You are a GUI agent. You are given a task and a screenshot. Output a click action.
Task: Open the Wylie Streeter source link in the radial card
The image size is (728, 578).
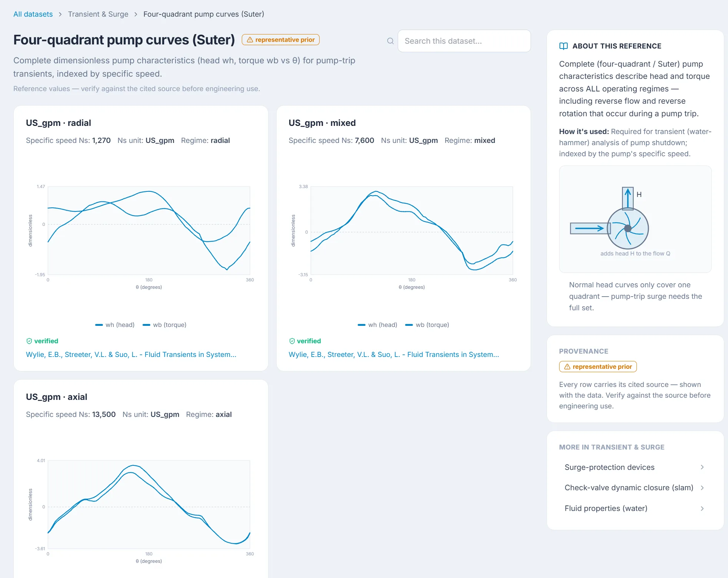[131, 354]
